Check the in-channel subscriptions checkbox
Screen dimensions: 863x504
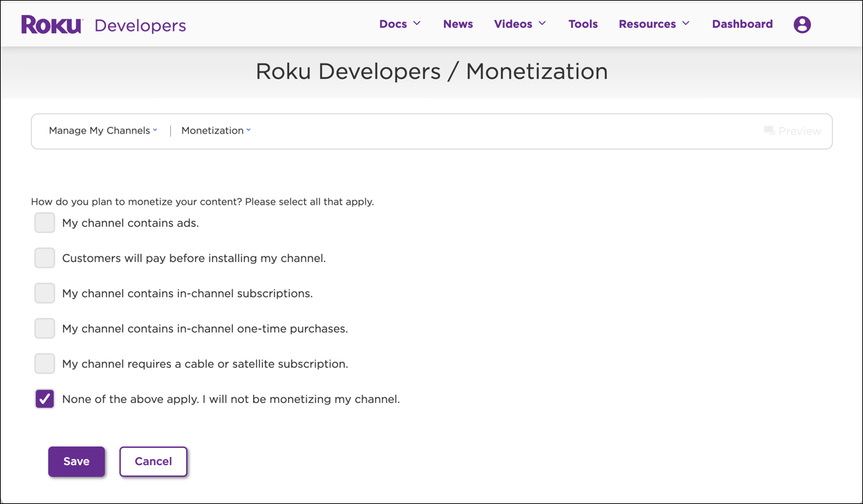click(44, 293)
